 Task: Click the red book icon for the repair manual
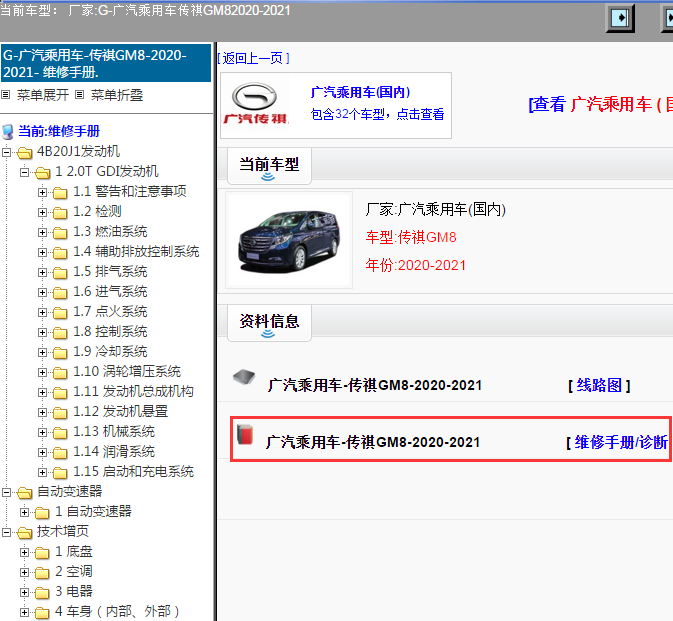245,434
